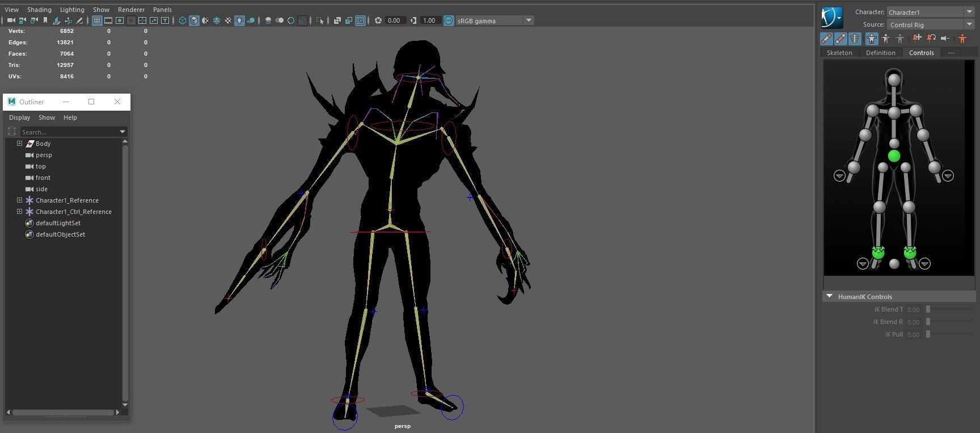Toggle Show/Hide FK bones icon in HumanIK
980x433 pixels.
pos(840,39)
